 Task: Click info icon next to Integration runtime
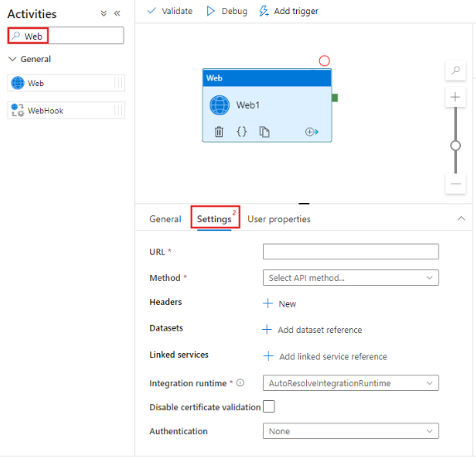tap(240, 383)
